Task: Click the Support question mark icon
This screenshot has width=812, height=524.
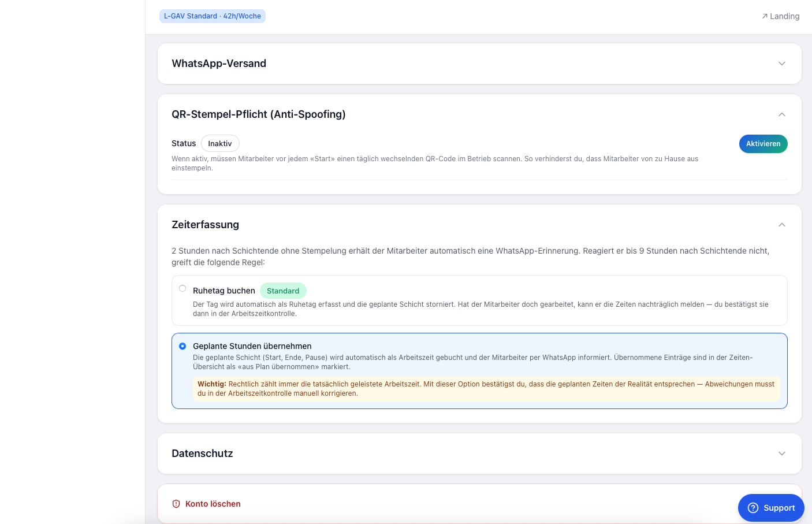Action: point(753,508)
